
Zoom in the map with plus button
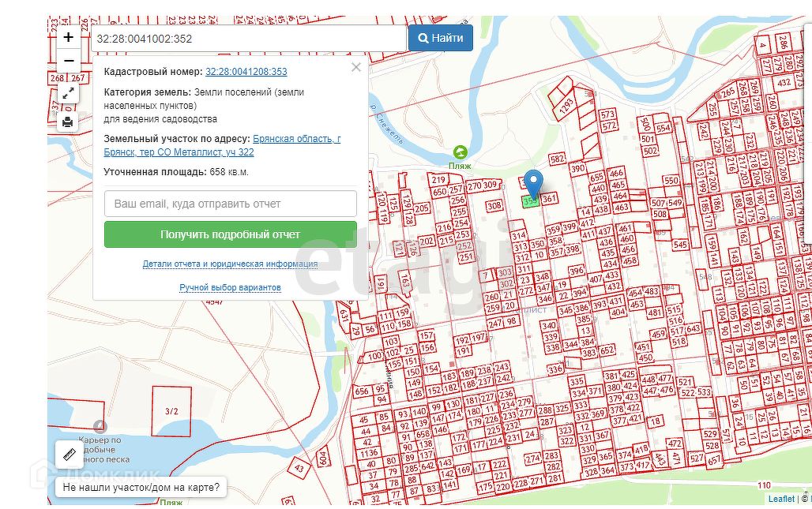click(x=69, y=37)
